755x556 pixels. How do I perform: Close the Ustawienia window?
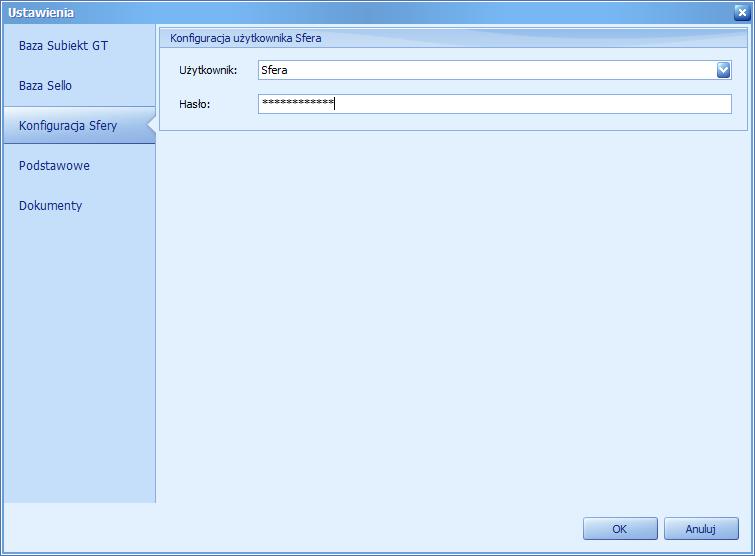[x=742, y=13]
